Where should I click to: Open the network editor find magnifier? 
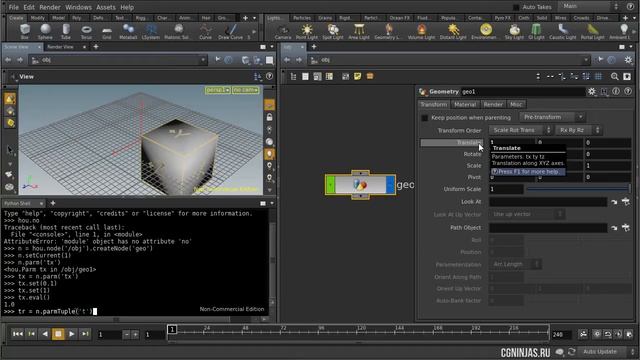(614, 76)
